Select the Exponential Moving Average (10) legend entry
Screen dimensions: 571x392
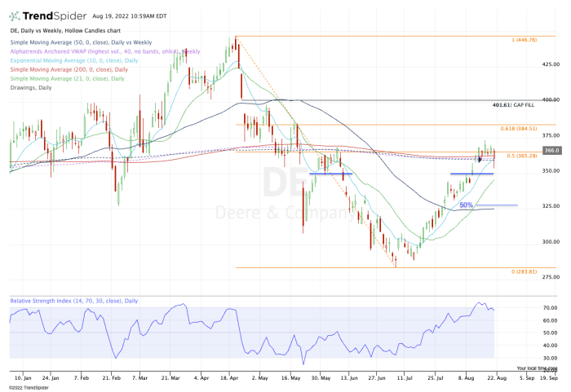74,60
